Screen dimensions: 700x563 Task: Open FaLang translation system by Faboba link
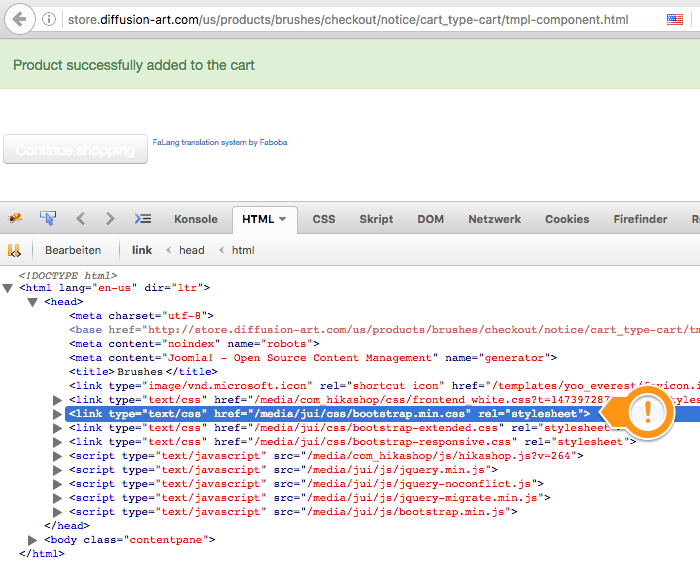coord(220,142)
